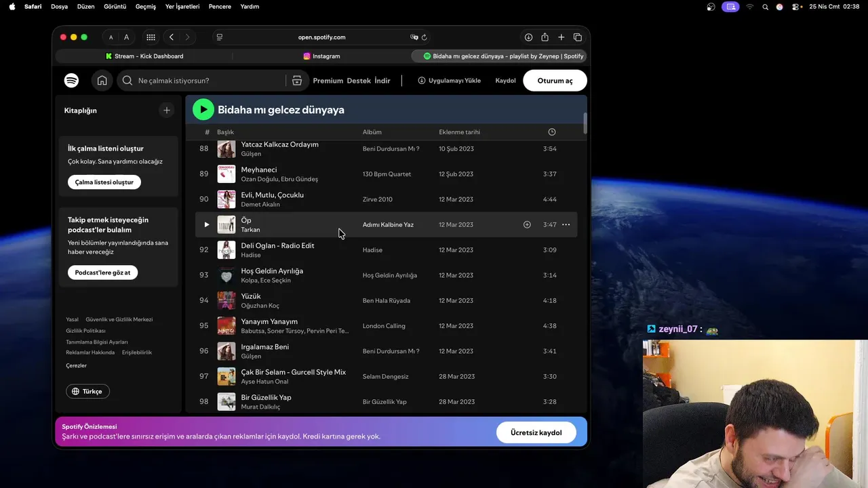Go to Spotify home icon
Image resolution: width=868 pixels, height=488 pixels.
click(x=102, y=81)
